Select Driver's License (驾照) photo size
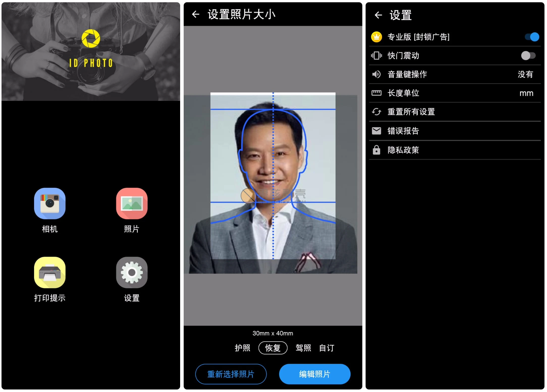 pos(305,349)
